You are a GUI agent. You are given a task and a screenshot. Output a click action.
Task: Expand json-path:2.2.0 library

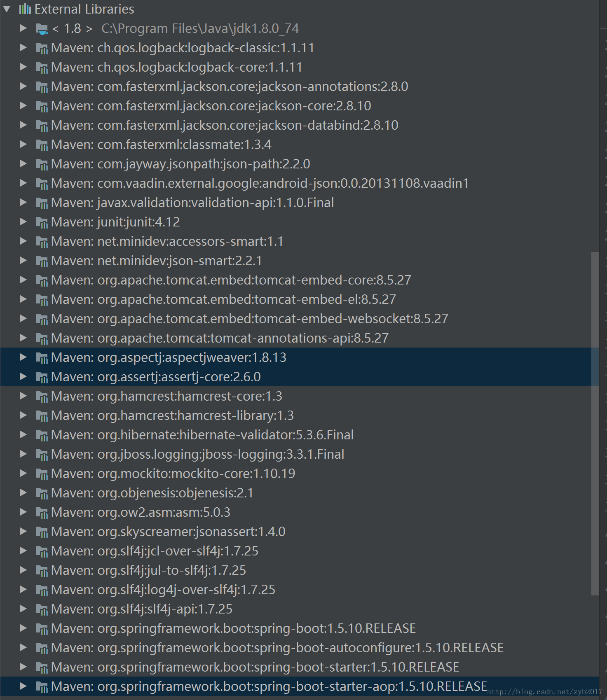click(x=23, y=163)
